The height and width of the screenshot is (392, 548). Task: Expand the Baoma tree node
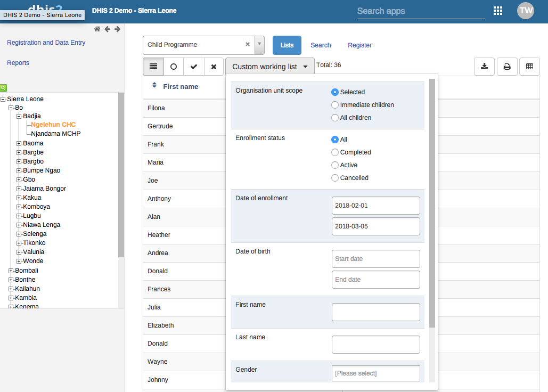pyautogui.click(x=19, y=143)
